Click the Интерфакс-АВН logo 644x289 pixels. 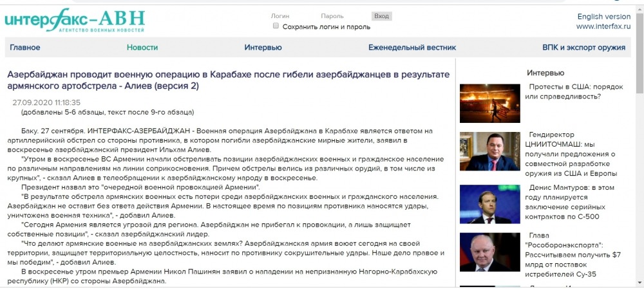coord(75,20)
